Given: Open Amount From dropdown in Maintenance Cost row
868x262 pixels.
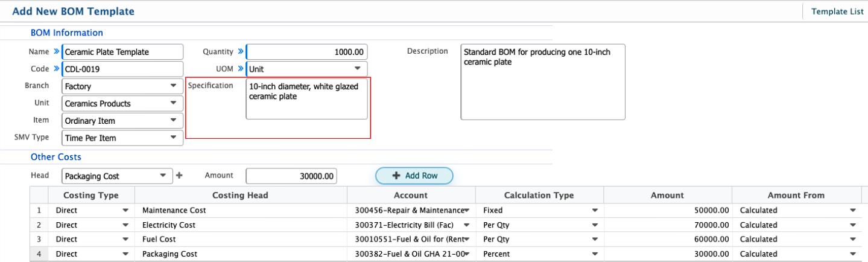Looking at the screenshot, I should pyautogui.click(x=797, y=211).
